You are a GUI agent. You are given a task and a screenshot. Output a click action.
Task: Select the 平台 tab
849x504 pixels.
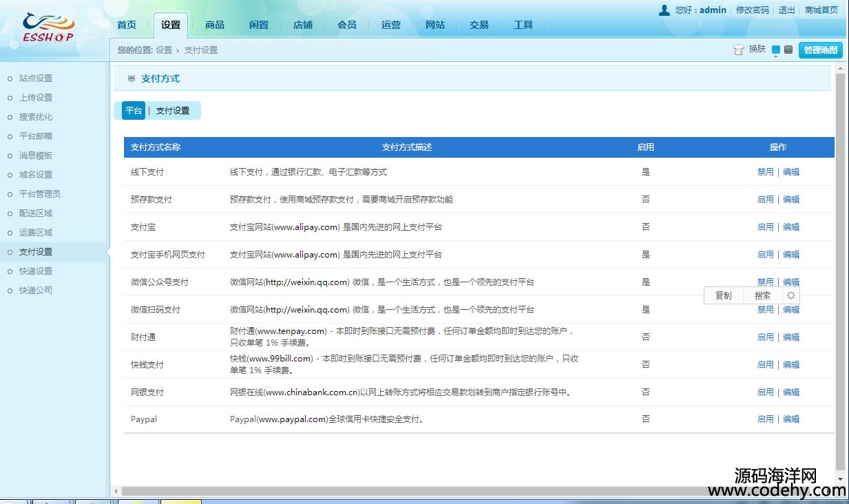pos(134,111)
